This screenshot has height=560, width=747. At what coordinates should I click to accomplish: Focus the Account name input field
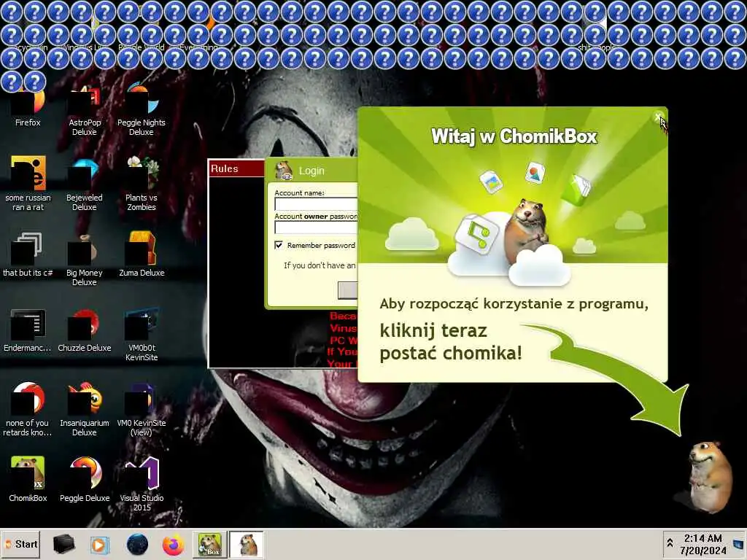pos(316,204)
